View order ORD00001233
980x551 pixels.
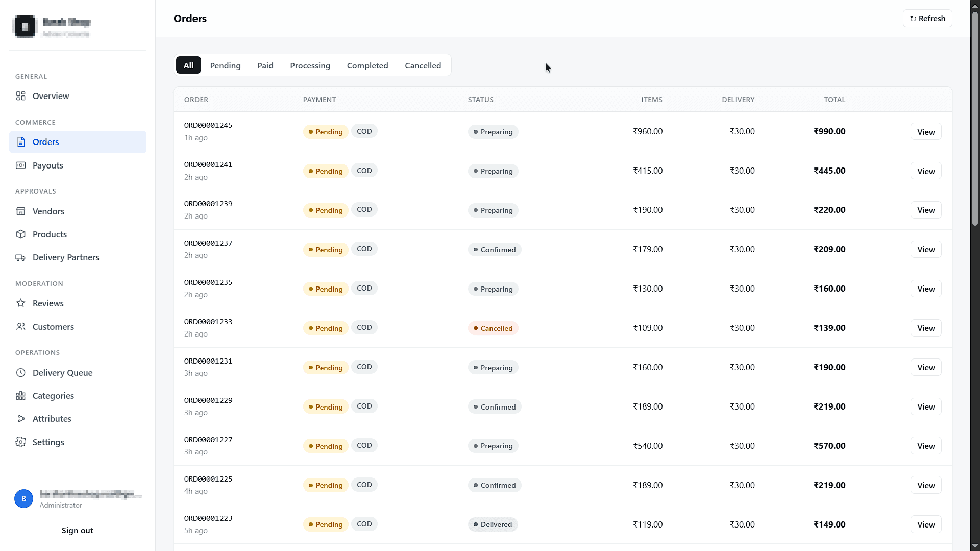[x=926, y=328]
